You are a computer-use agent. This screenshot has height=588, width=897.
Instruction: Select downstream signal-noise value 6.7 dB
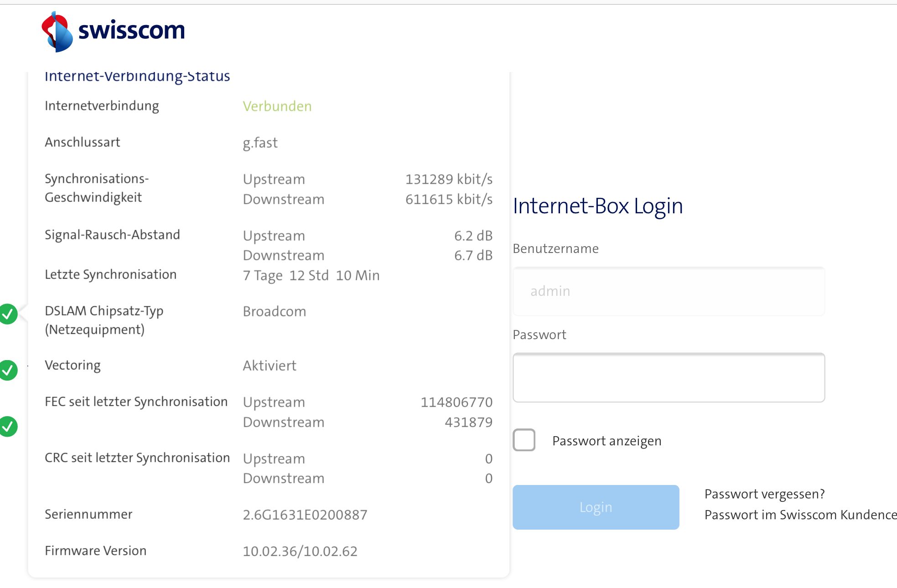click(473, 255)
